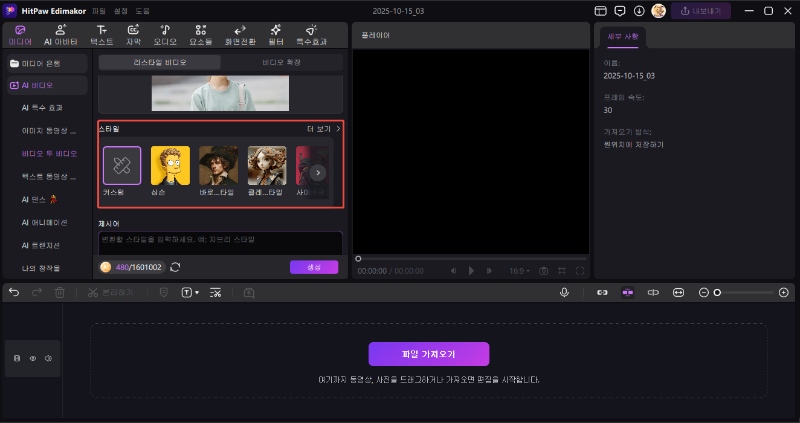Take a snapshot with the camera icon
The width and height of the screenshot is (800, 423).
point(543,270)
